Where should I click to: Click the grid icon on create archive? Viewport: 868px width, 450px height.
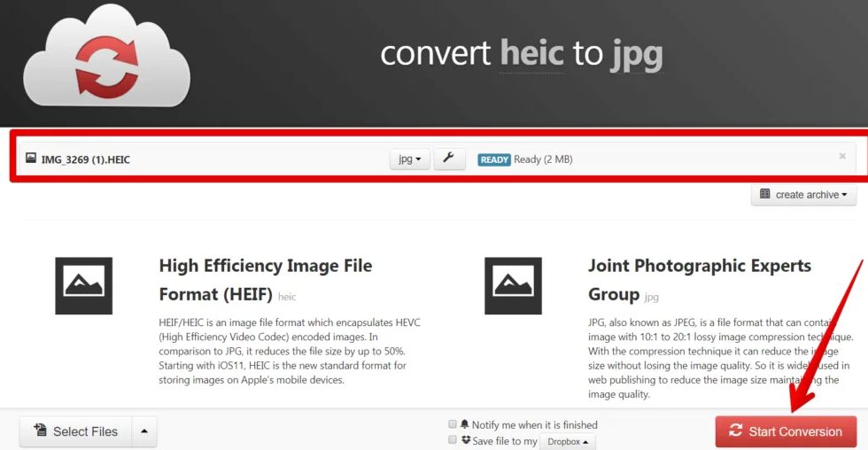point(765,194)
